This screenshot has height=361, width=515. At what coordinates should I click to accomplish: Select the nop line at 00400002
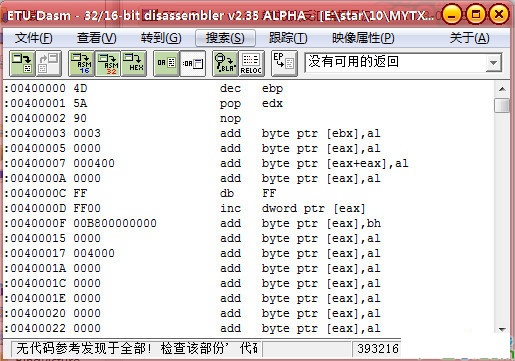[248, 118]
